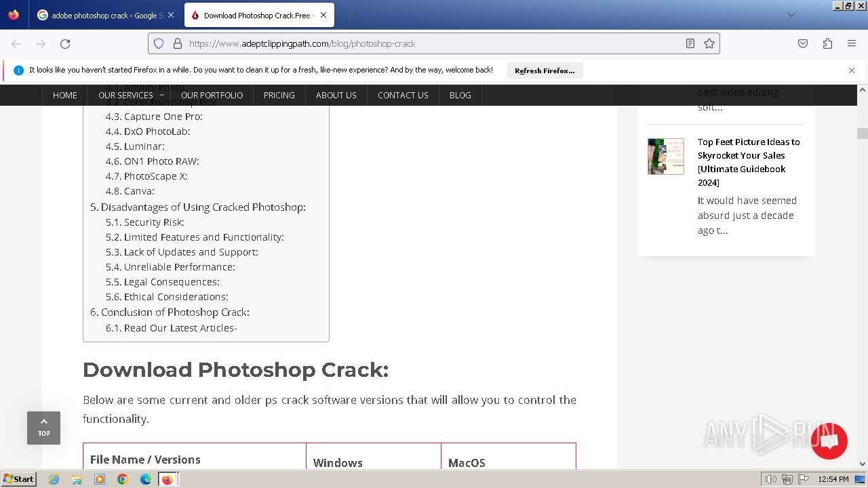This screenshot has height=488, width=868.
Task: Jump to 4.4 DxO PhotoLab section
Action: click(x=148, y=131)
